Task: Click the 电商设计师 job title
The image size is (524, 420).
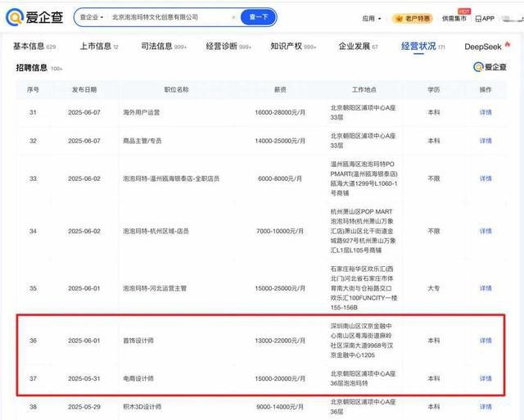Action: 138,378
